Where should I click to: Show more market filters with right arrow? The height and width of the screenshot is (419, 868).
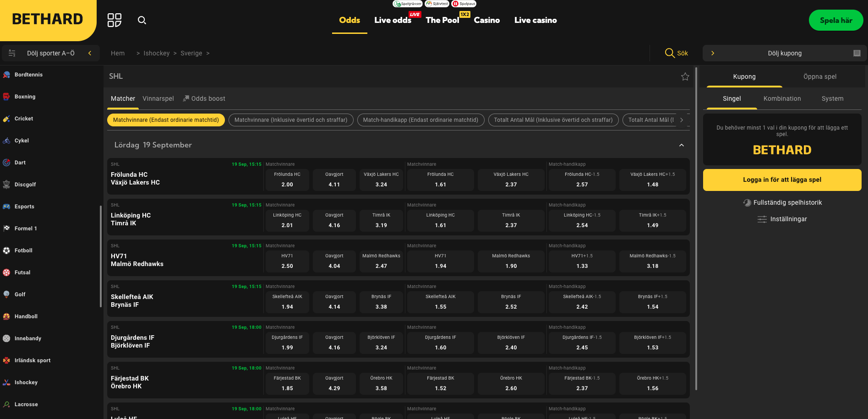coord(682,120)
